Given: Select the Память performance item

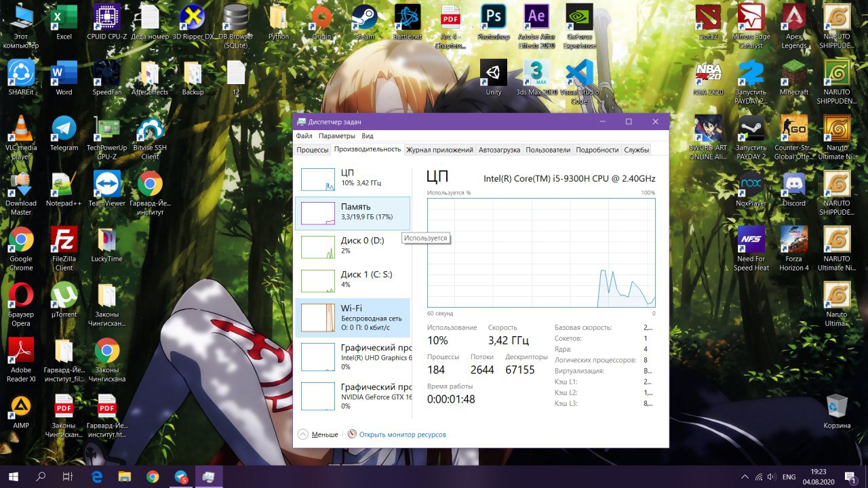Looking at the screenshot, I should coord(353,213).
